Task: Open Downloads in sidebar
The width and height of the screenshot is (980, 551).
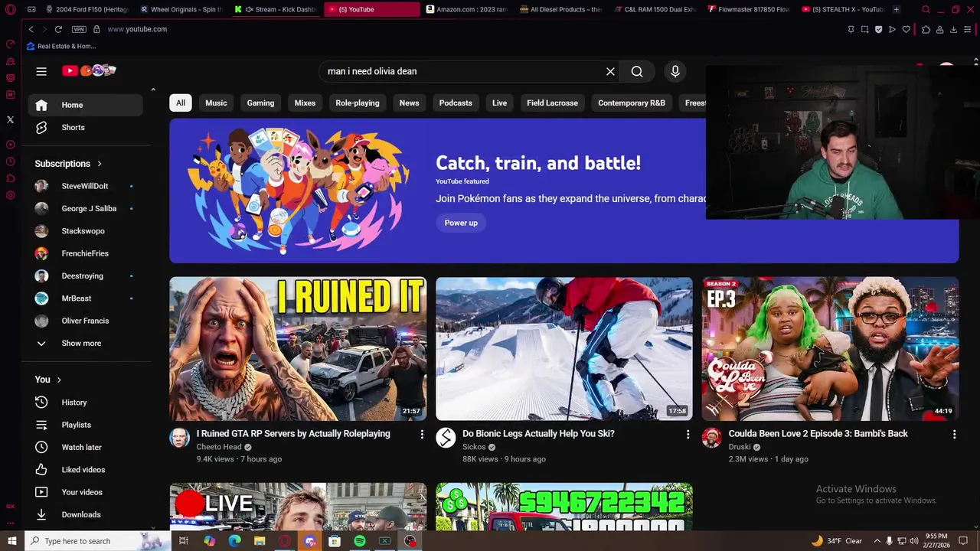Action: click(86, 514)
